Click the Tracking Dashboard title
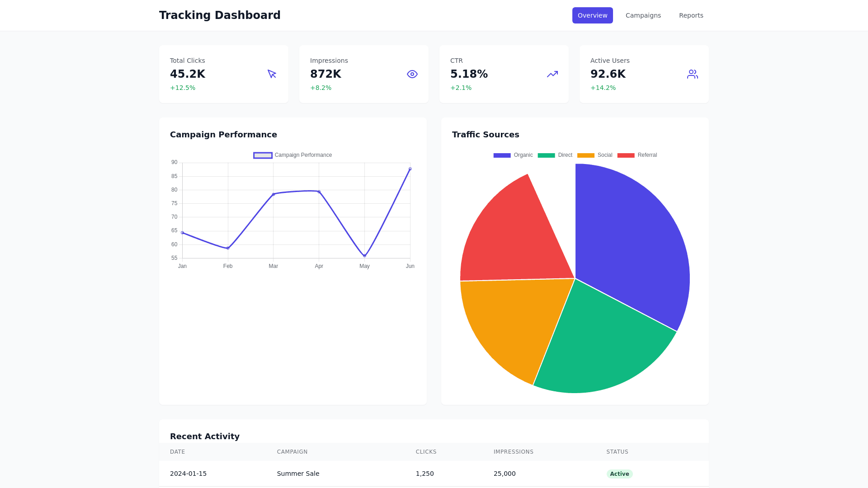The width and height of the screenshot is (868, 488). pyautogui.click(x=219, y=15)
